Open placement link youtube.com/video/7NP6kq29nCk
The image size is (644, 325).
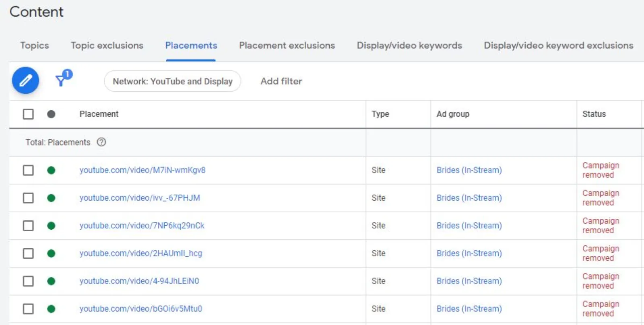[142, 226]
